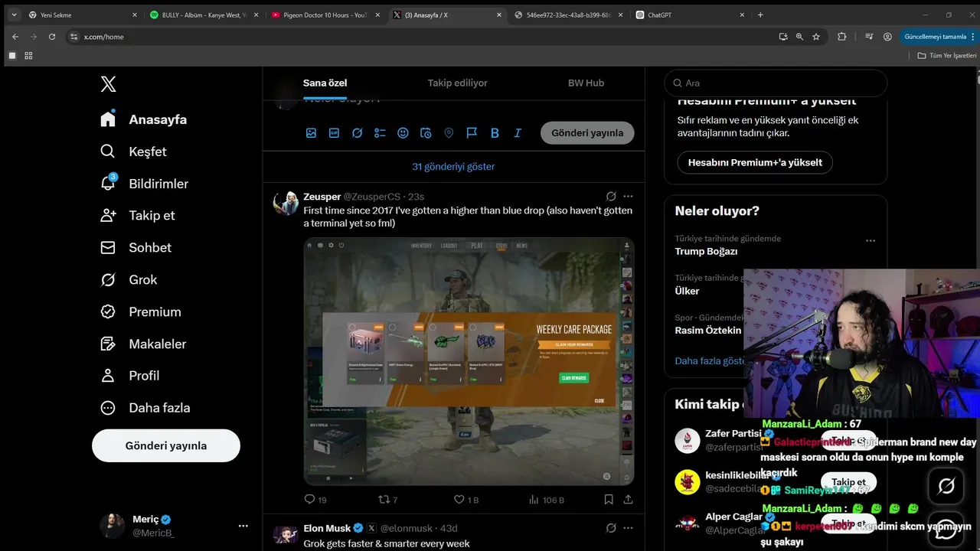The width and height of the screenshot is (980, 551).
Task: Open the Grok floating button
Action: coord(946,486)
